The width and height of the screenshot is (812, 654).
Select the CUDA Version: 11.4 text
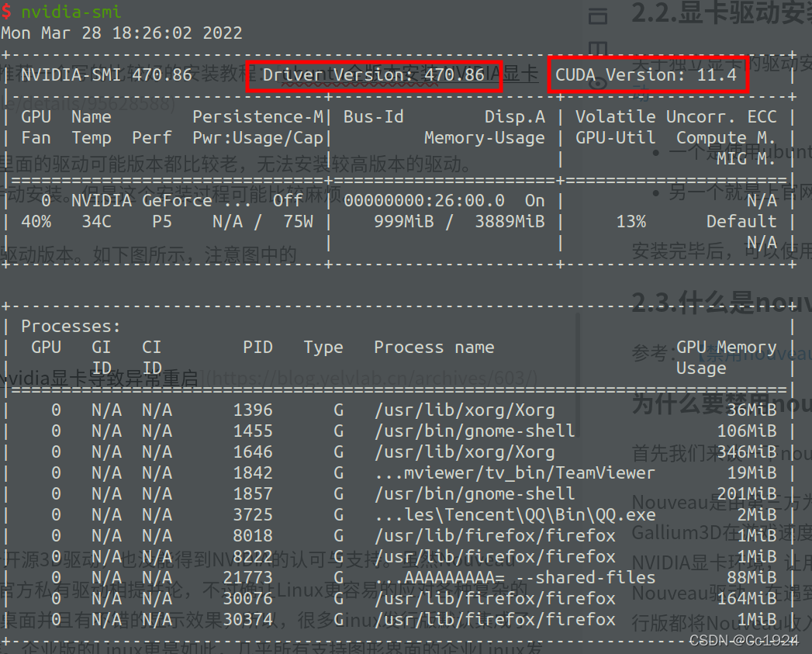click(646, 75)
